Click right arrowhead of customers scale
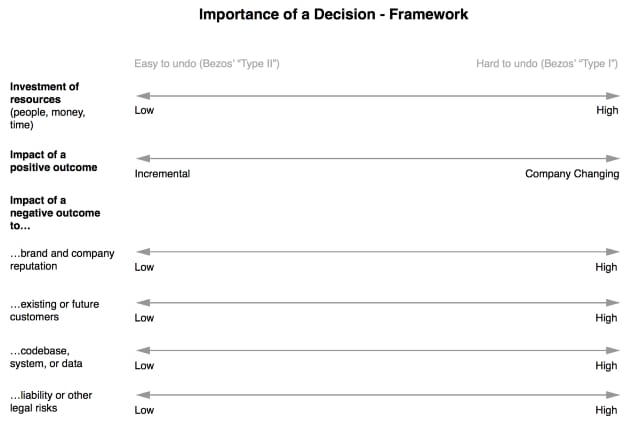 pyautogui.click(x=613, y=302)
